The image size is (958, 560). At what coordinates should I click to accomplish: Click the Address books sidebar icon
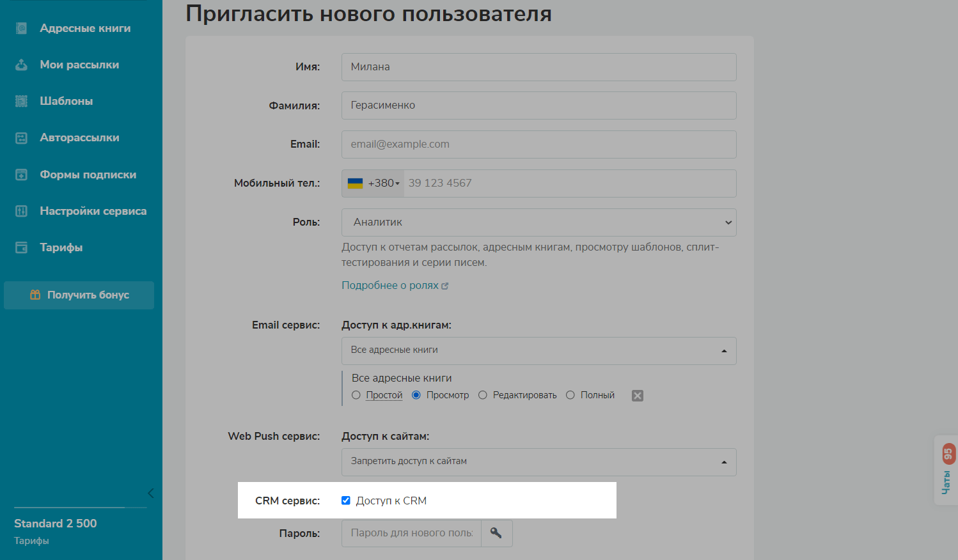click(21, 28)
